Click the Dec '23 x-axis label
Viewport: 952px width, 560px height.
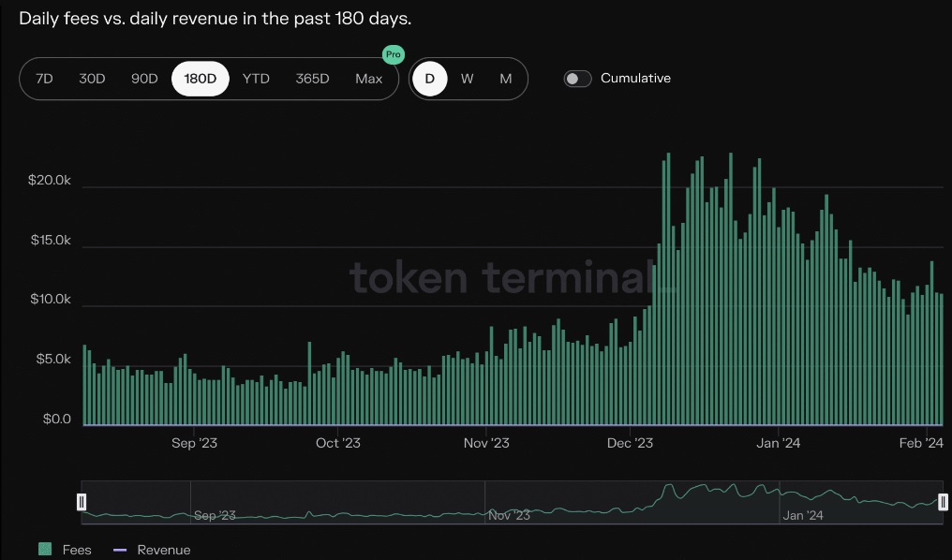(x=631, y=443)
